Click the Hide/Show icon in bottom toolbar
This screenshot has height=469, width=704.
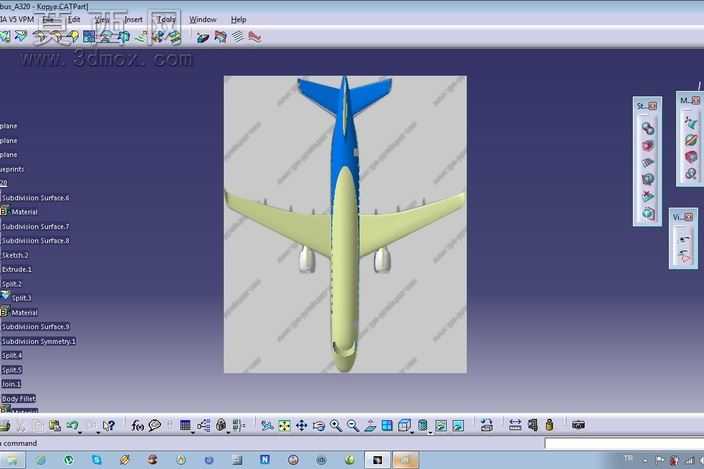(441, 425)
